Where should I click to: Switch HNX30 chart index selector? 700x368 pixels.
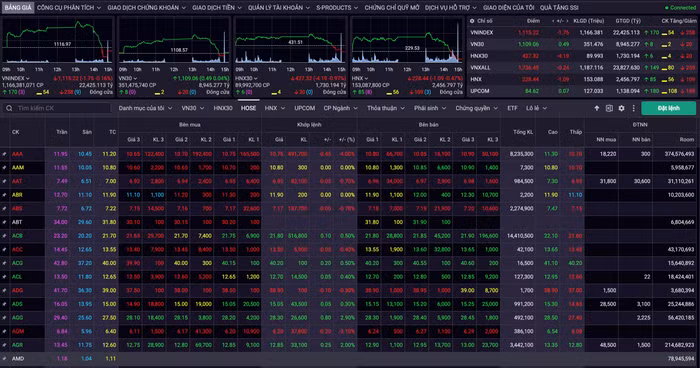246,78
